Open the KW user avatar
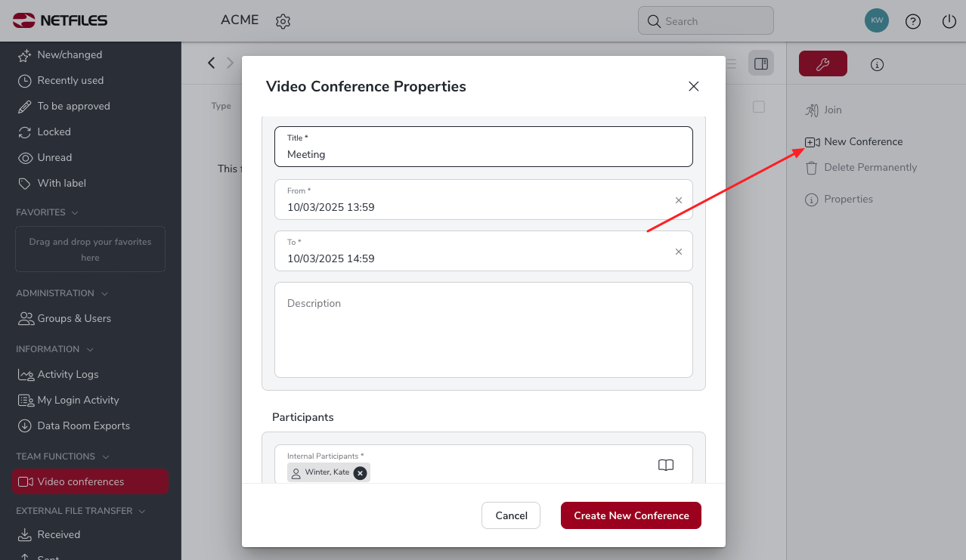 877,20
